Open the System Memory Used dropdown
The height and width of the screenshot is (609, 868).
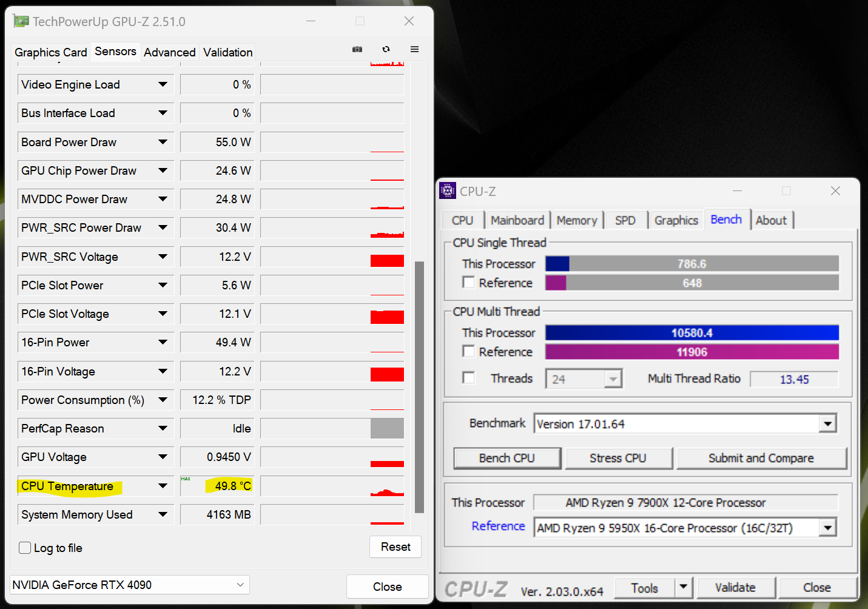(x=163, y=514)
